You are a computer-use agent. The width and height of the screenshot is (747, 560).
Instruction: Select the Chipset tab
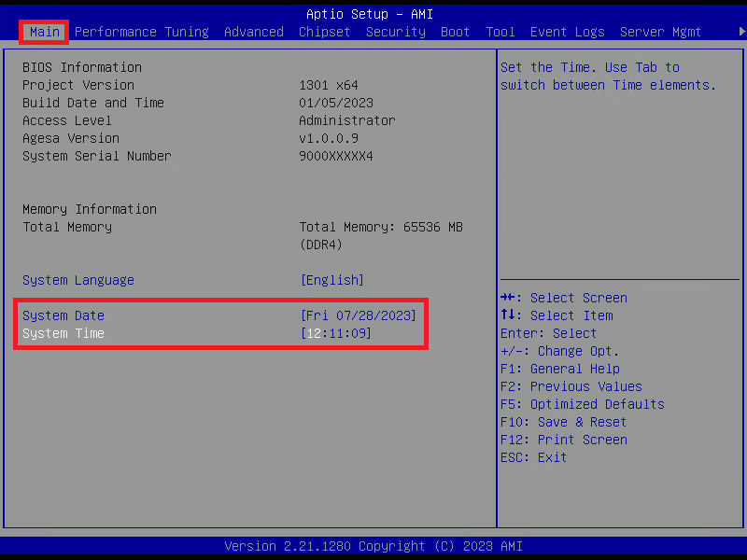pos(324,32)
